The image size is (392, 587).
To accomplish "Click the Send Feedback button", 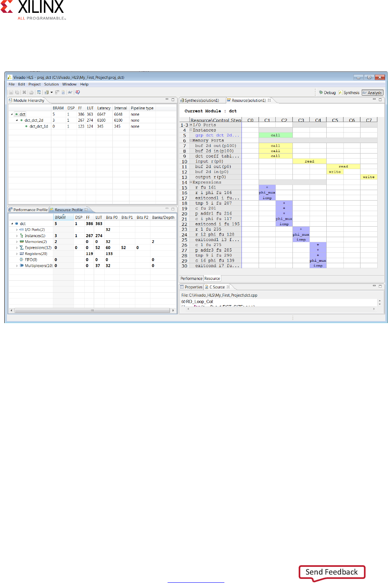I will (x=332, y=572).
